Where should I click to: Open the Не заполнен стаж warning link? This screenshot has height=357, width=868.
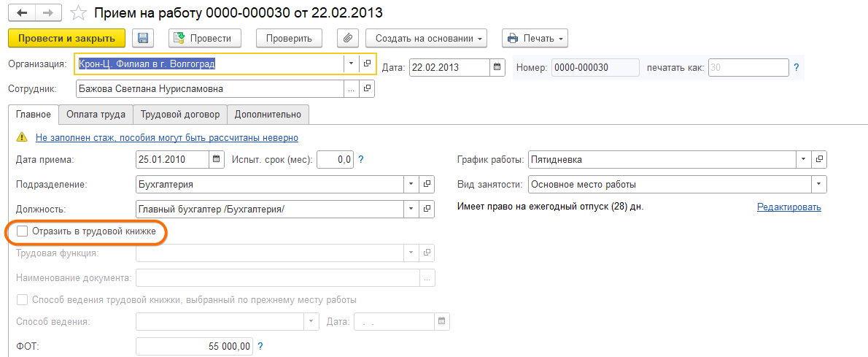tap(166, 137)
